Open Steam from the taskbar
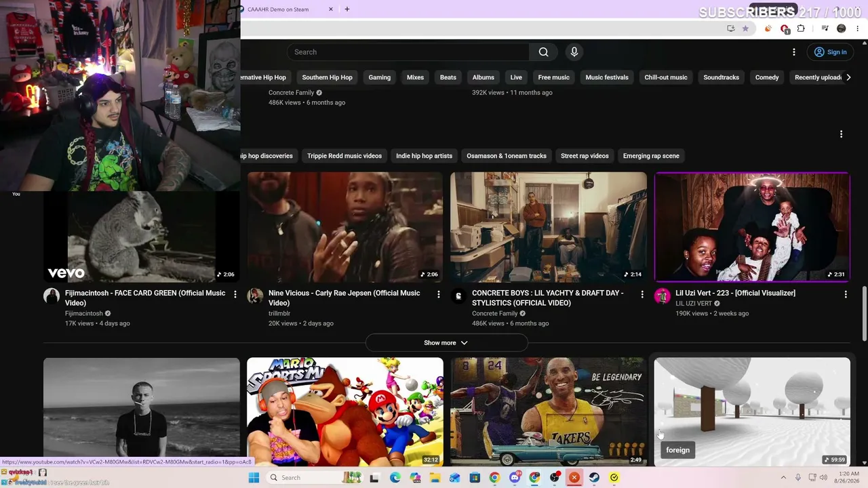Image resolution: width=868 pixels, height=488 pixels. pyautogui.click(x=594, y=478)
